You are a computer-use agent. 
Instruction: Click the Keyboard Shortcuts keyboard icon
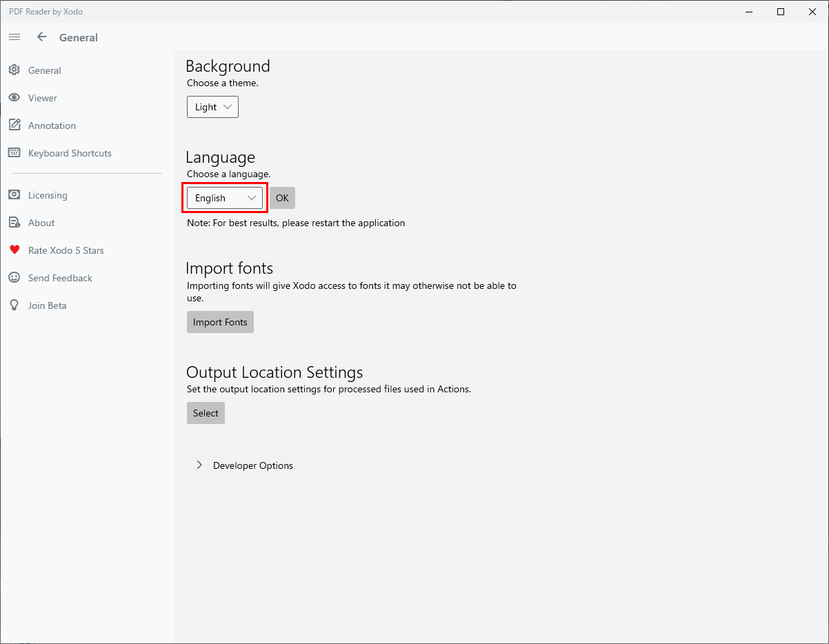(x=14, y=153)
